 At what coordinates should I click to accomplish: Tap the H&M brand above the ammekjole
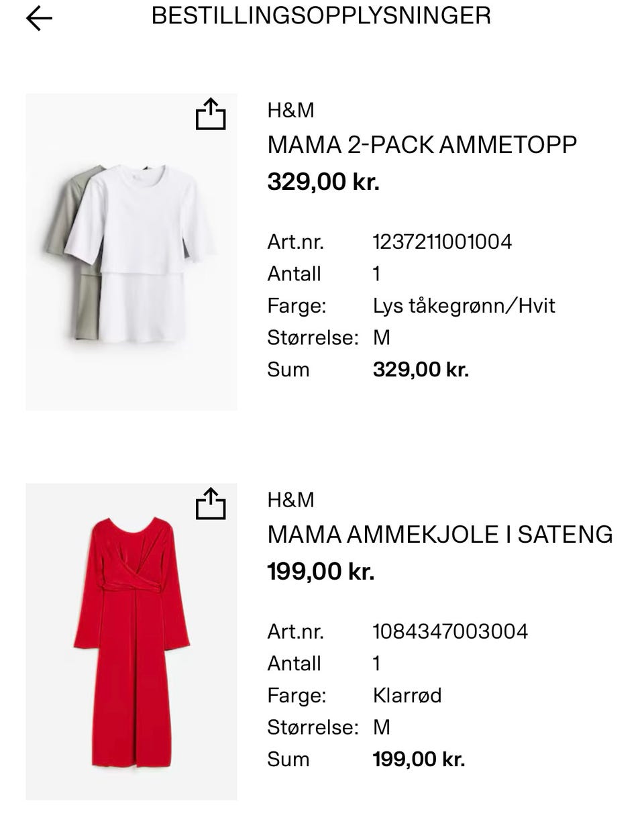(290, 500)
